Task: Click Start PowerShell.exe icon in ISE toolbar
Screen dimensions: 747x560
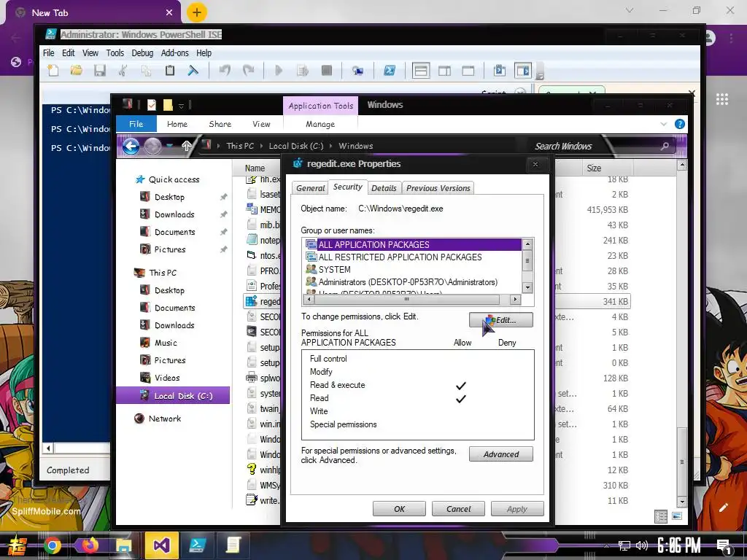Action: (x=390, y=71)
